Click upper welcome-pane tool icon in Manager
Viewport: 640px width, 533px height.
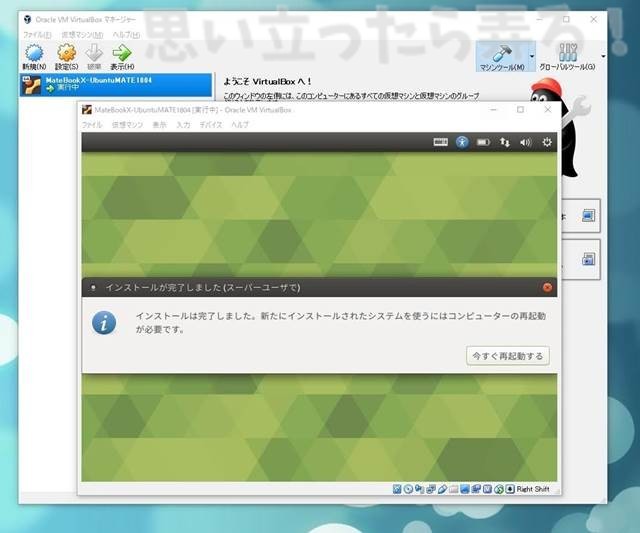coord(588,215)
